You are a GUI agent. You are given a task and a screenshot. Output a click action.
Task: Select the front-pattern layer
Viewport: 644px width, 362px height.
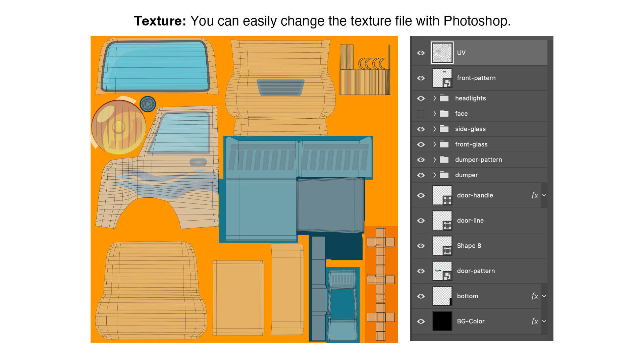[476, 78]
